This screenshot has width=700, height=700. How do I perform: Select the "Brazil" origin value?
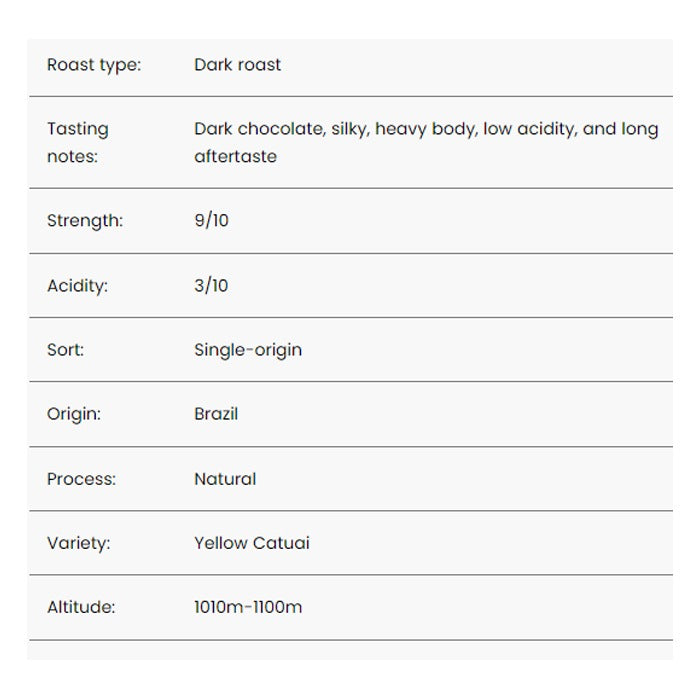pos(216,414)
